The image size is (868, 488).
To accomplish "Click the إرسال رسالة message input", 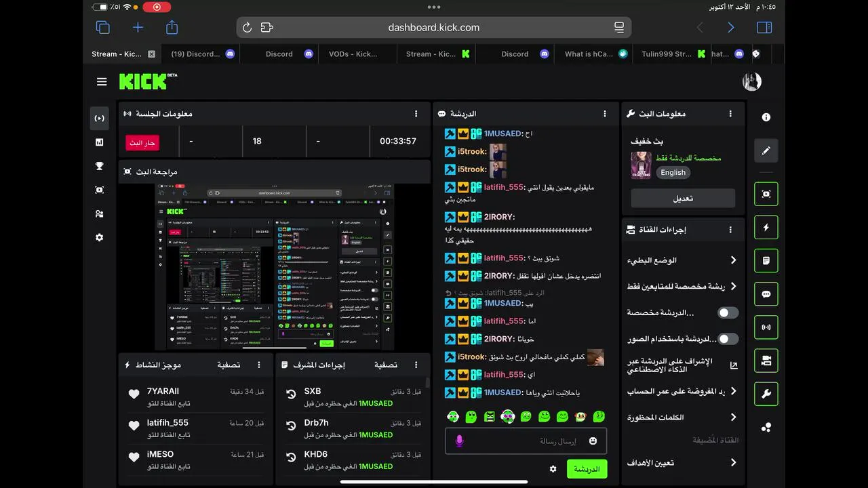I will coord(526,441).
